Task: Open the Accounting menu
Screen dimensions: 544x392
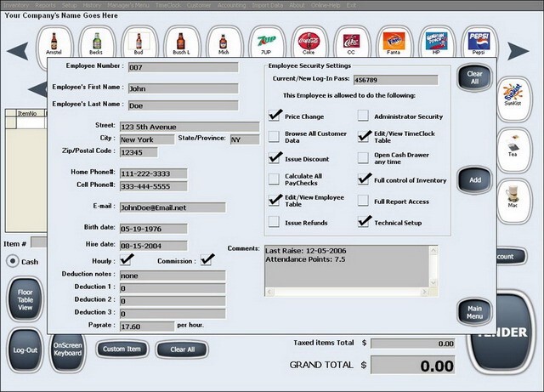Action: 231,5
